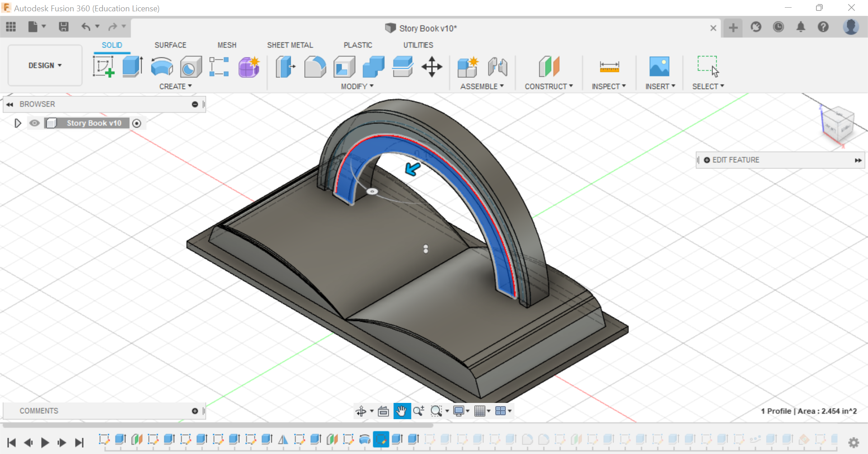
Task: Expand the Story Book v10 tree node
Action: point(18,123)
